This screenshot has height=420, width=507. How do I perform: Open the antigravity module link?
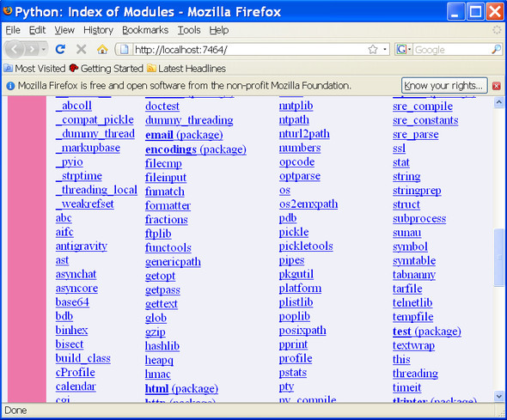pos(82,247)
